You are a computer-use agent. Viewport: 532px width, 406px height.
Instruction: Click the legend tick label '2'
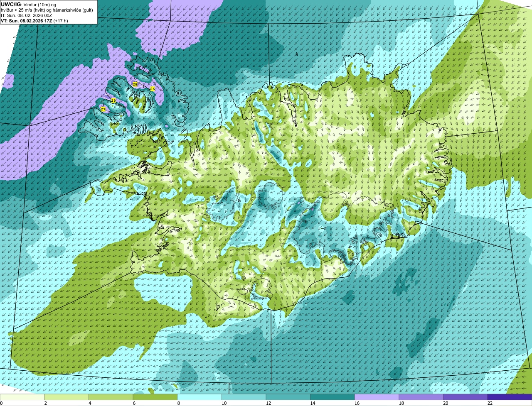tap(45, 403)
